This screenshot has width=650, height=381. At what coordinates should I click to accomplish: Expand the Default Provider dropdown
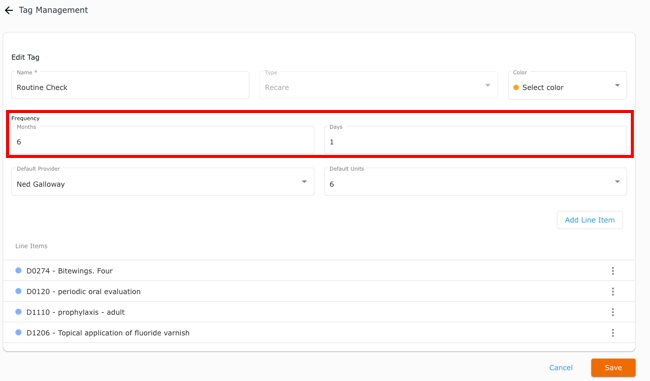(162, 182)
